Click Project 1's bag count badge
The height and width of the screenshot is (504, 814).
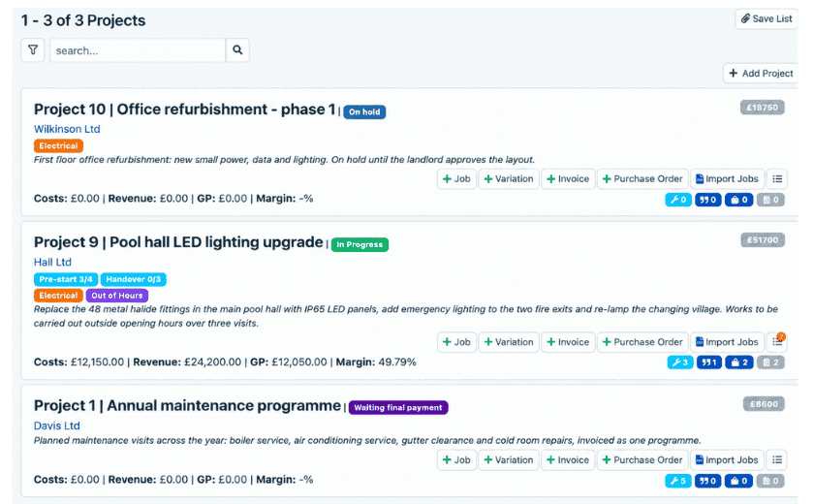738,481
